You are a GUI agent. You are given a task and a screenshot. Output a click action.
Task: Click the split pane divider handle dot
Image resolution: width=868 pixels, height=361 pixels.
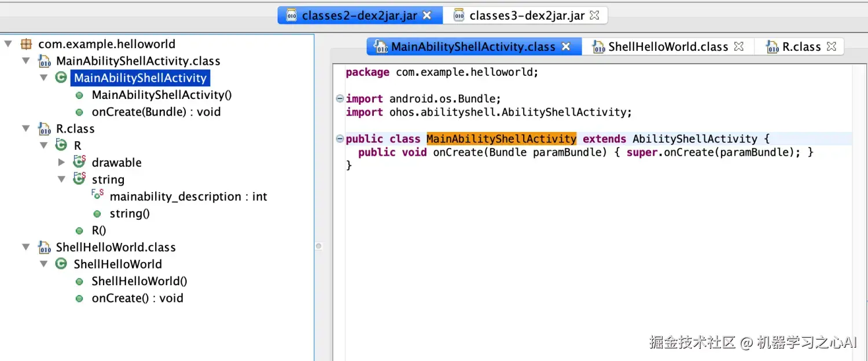coord(318,246)
